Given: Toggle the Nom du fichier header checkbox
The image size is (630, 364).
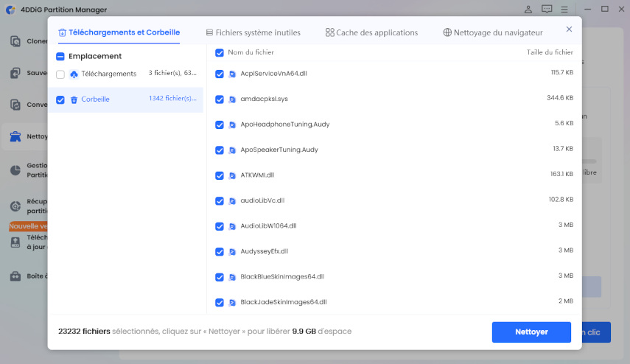Looking at the screenshot, I should pos(220,52).
